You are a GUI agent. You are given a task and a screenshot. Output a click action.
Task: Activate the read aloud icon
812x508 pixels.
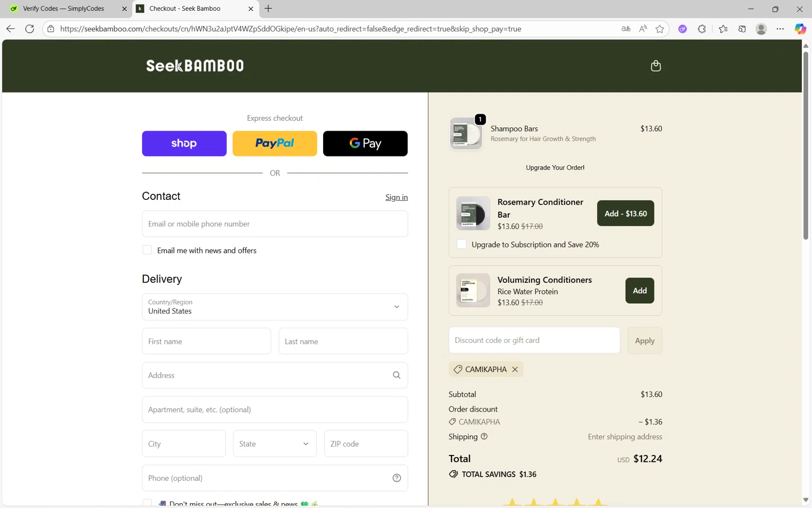coord(643,29)
